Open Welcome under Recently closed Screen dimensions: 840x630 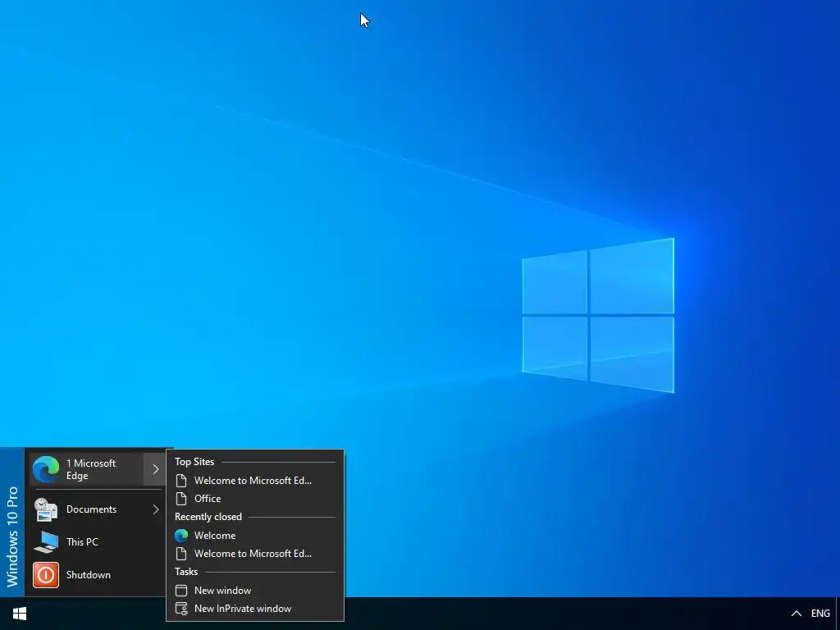tap(255, 535)
